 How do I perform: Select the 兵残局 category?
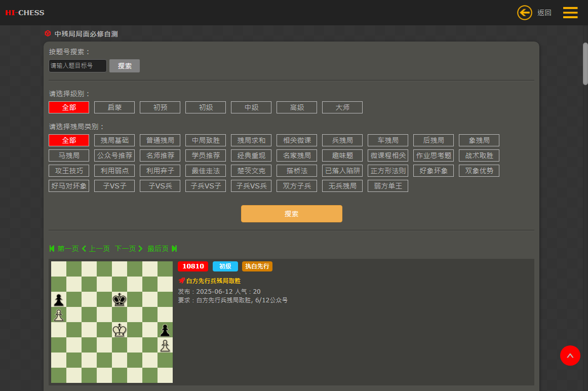coord(342,140)
